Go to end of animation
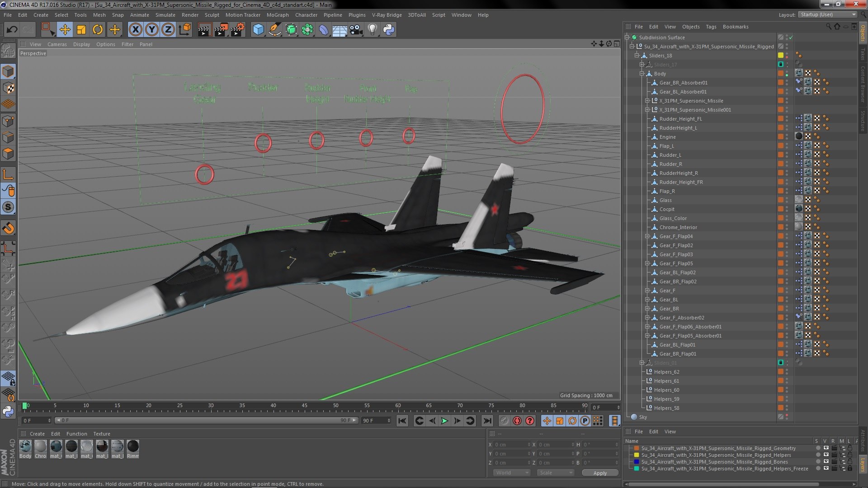Screen dimensions: 868x488 coord(487,421)
